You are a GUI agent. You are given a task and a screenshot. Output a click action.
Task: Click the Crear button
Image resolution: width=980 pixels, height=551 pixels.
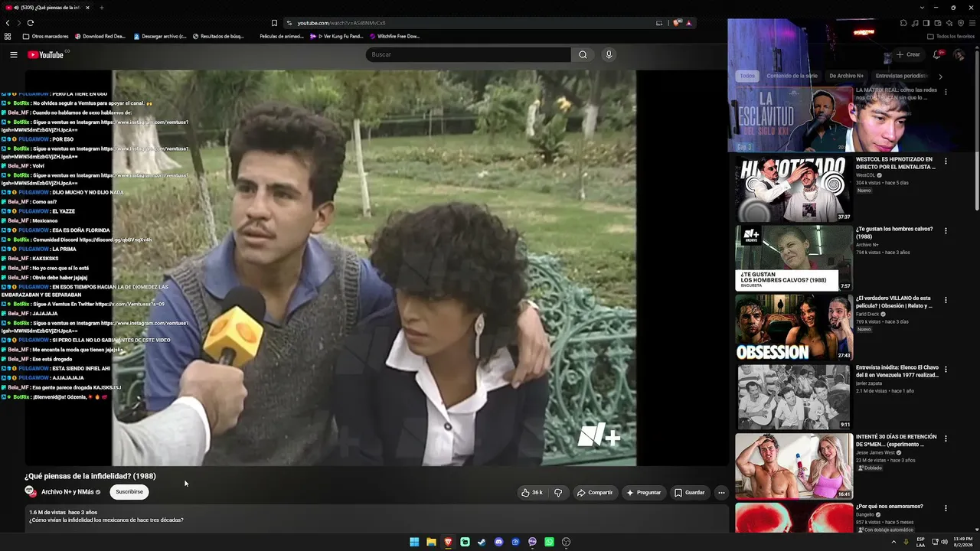[x=908, y=54]
